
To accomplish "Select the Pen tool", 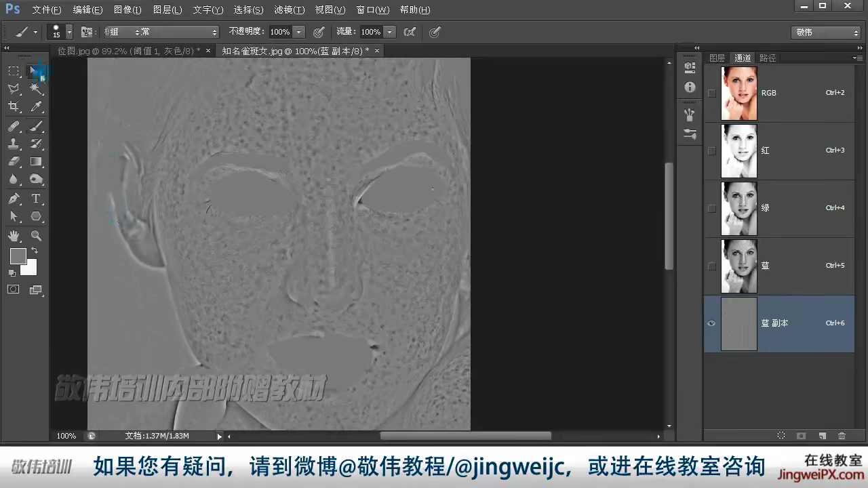I will click(14, 199).
